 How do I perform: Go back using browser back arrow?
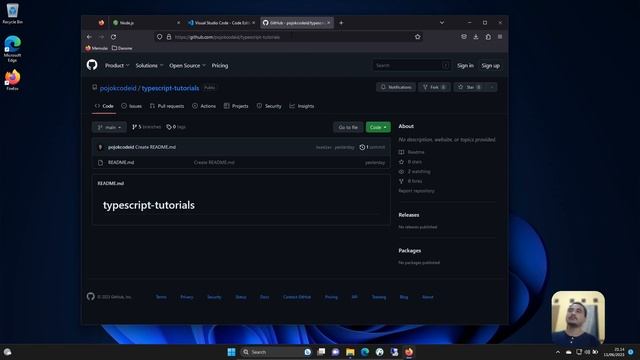(89, 37)
